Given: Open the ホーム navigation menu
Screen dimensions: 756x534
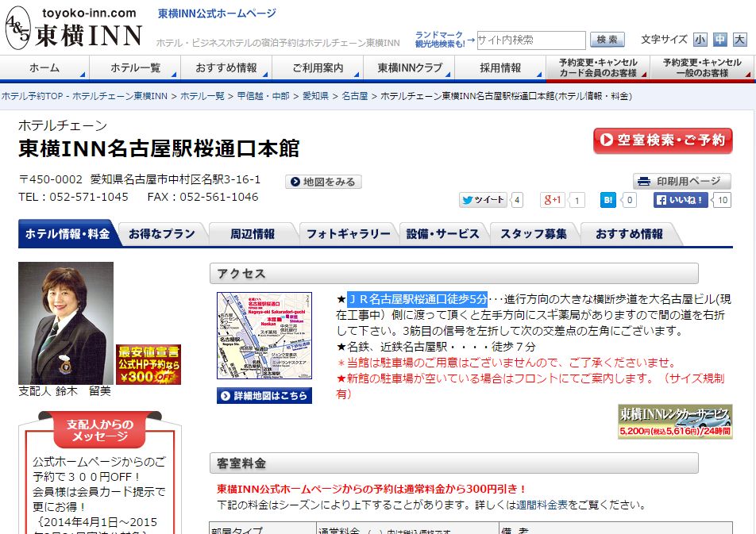Looking at the screenshot, I should coord(44,68).
